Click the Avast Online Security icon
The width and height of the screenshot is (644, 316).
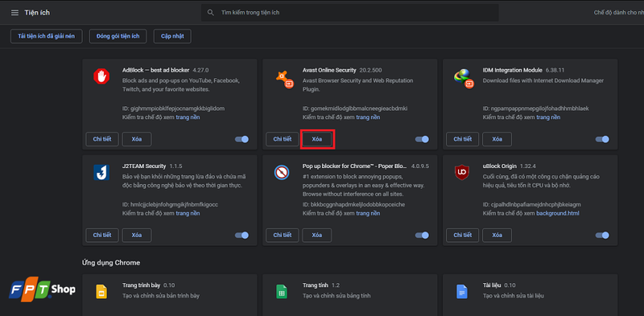(x=285, y=80)
